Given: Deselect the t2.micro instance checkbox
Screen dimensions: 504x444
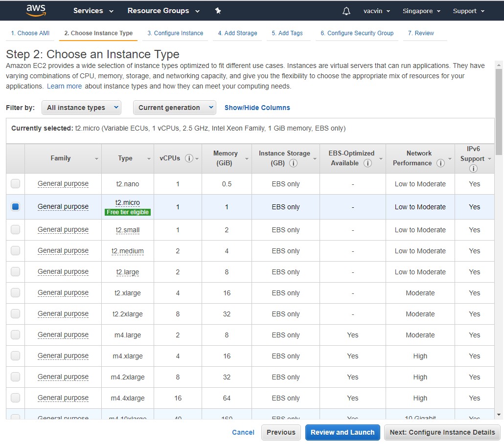Looking at the screenshot, I should (x=15, y=206).
